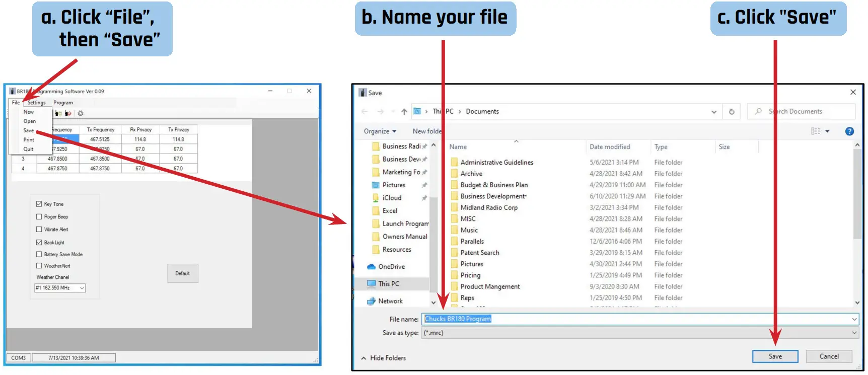Click the search magnifier icon
The height and width of the screenshot is (375, 868).
click(x=758, y=111)
